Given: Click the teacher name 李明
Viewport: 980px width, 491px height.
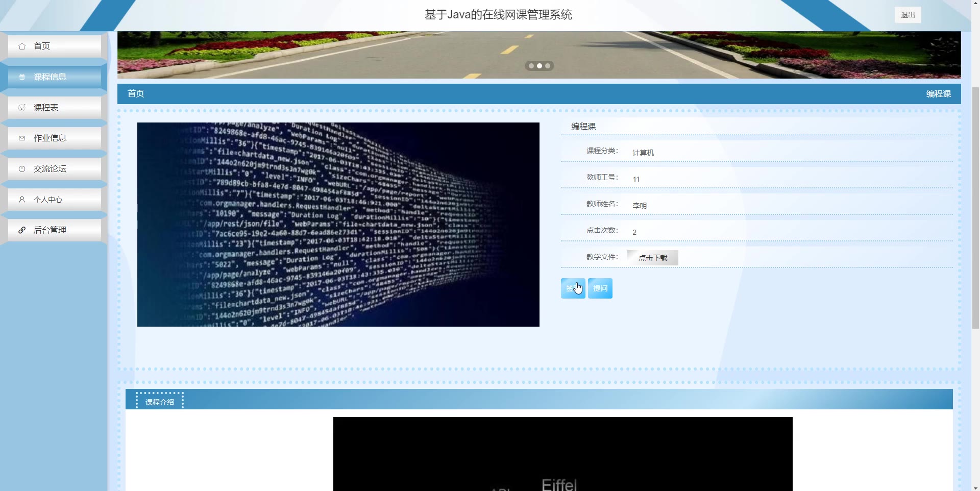Looking at the screenshot, I should (640, 206).
